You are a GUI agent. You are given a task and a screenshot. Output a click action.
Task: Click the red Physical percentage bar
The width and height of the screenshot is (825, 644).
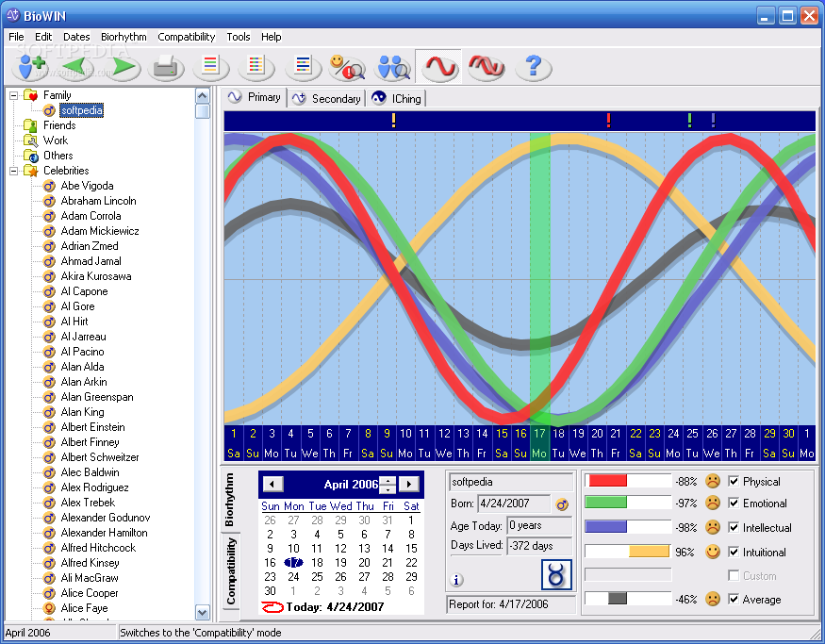pos(608,480)
